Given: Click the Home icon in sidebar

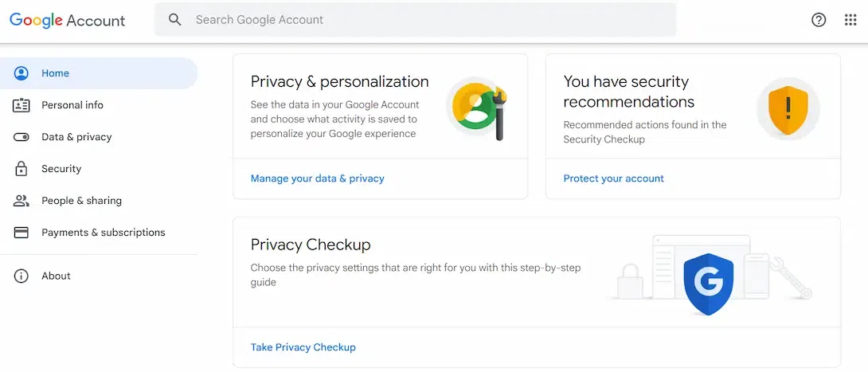Looking at the screenshot, I should tap(22, 73).
